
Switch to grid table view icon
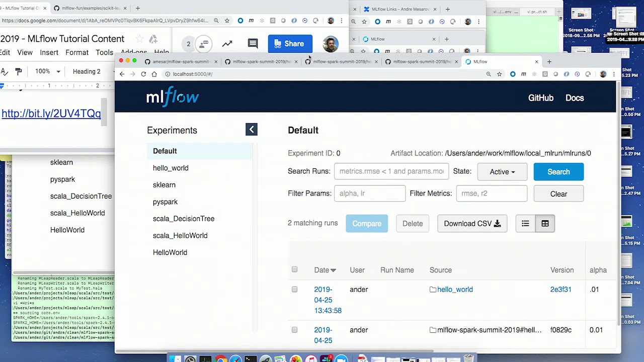click(545, 224)
